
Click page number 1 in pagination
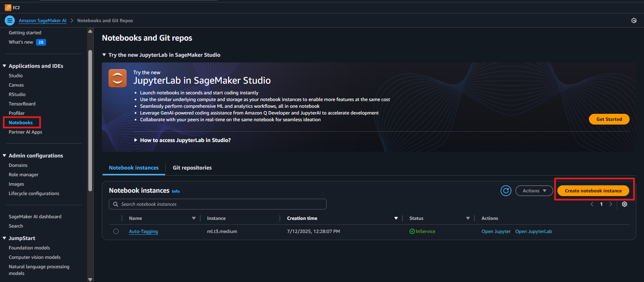[601, 204]
